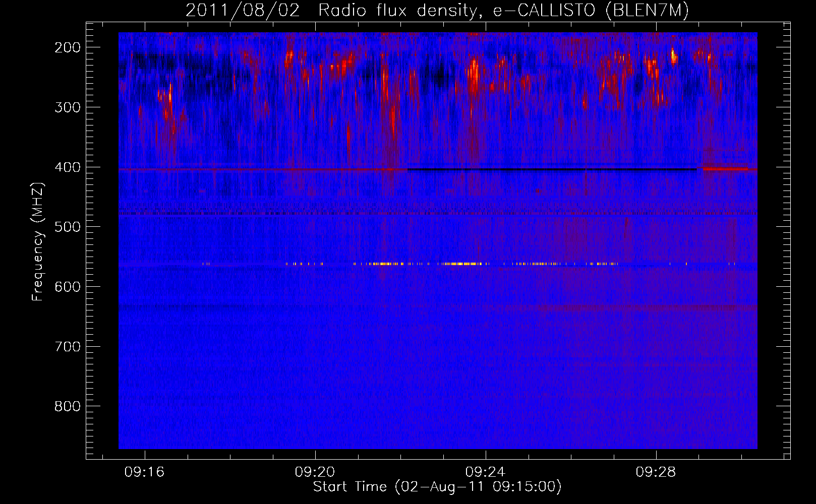Click the yellow dotted interference line near 560 MHz
This screenshot has height=504, width=816.
469,264
